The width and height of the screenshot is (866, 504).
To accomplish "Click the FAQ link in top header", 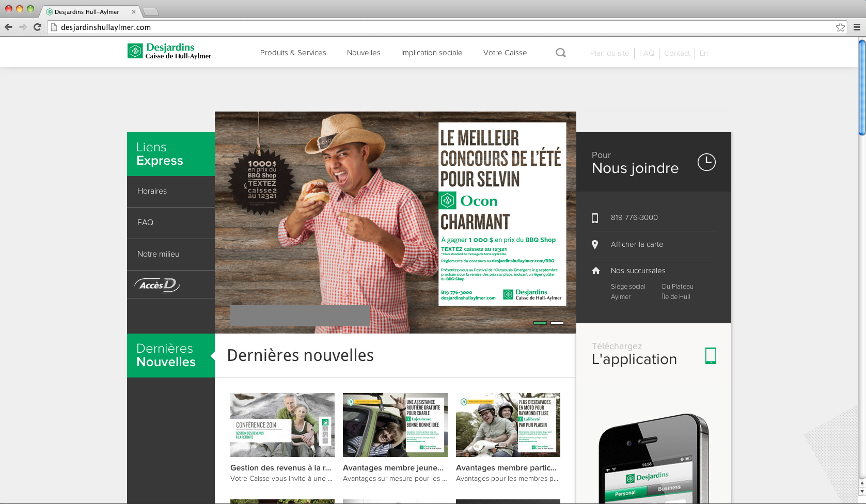I will tap(647, 53).
